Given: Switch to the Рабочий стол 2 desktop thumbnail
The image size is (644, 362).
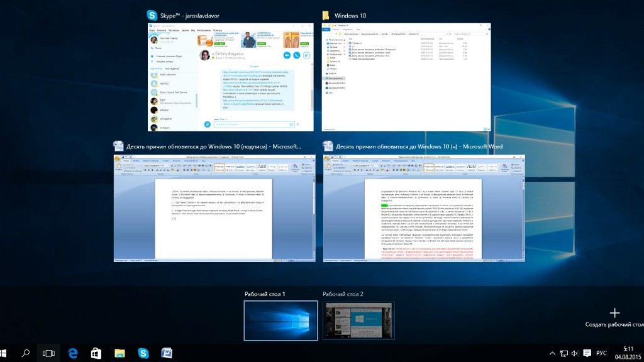Looking at the screenshot, I should (x=358, y=321).
